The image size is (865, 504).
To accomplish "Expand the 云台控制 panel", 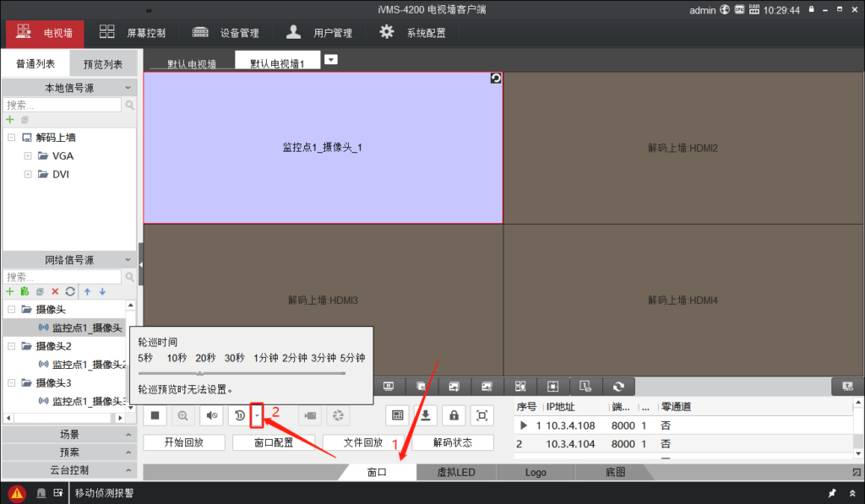I will pos(68,470).
